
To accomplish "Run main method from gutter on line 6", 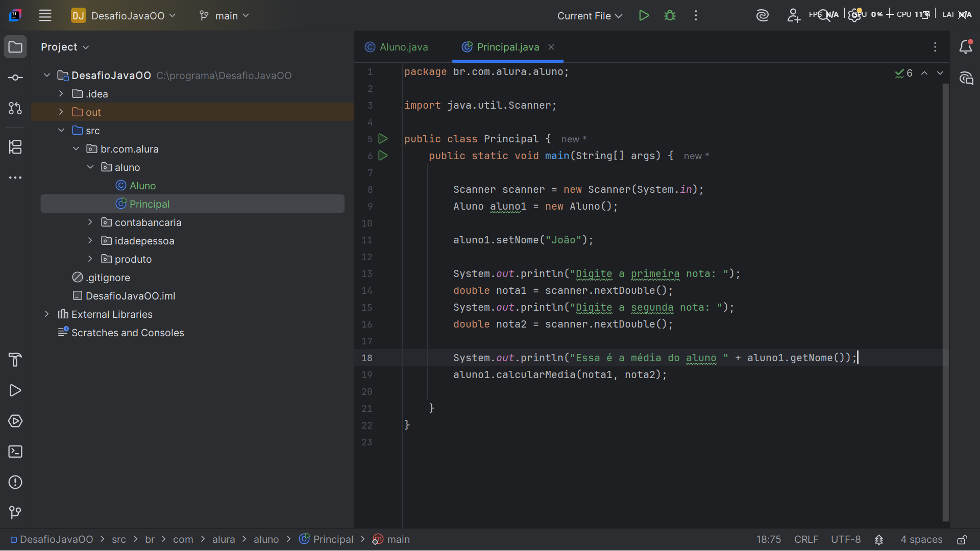I will (x=383, y=156).
